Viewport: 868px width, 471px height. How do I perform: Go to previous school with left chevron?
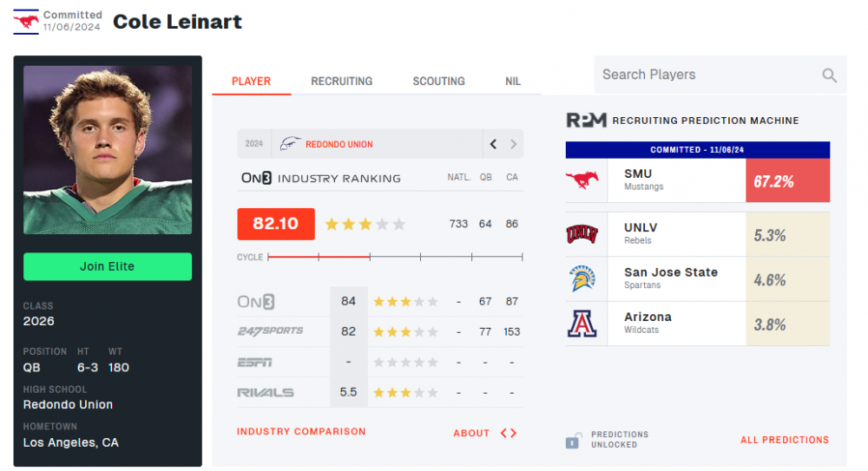tap(493, 144)
